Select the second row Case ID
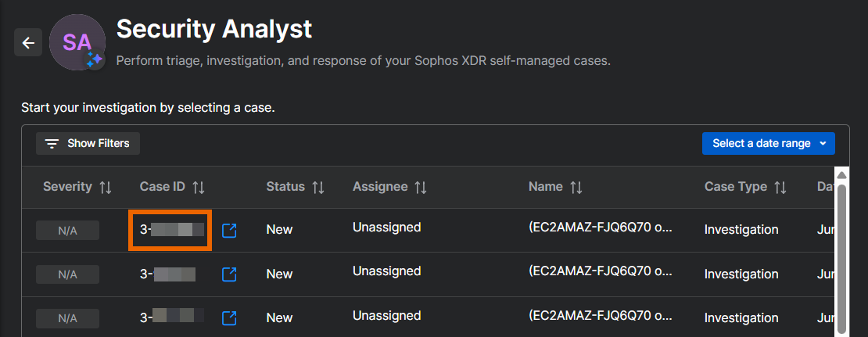 (x=168, y=274)
